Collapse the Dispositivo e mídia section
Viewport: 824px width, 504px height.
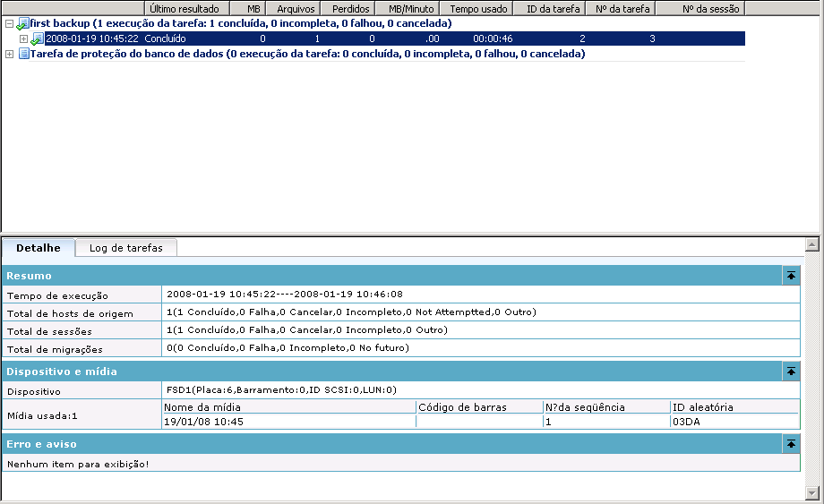coord(791,372)
